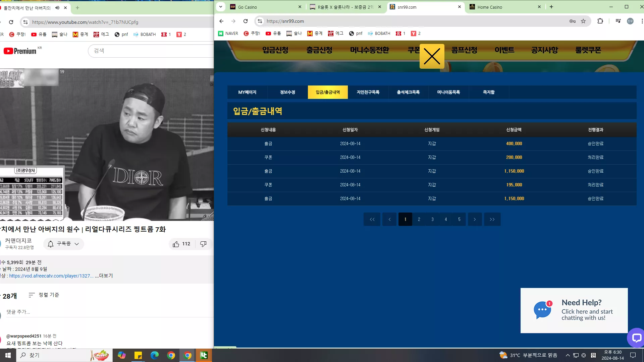Open 머니수동전환 in the top menu
The width and height of the screenshot is (644, 362).
tap(370, 50)
